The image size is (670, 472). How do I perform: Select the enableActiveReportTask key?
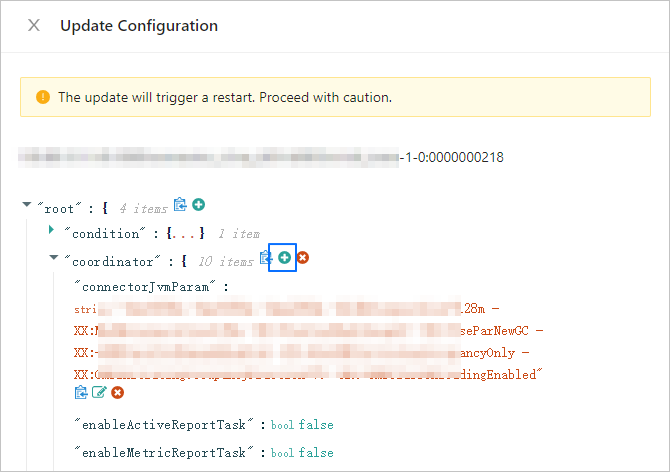(167, 425)
